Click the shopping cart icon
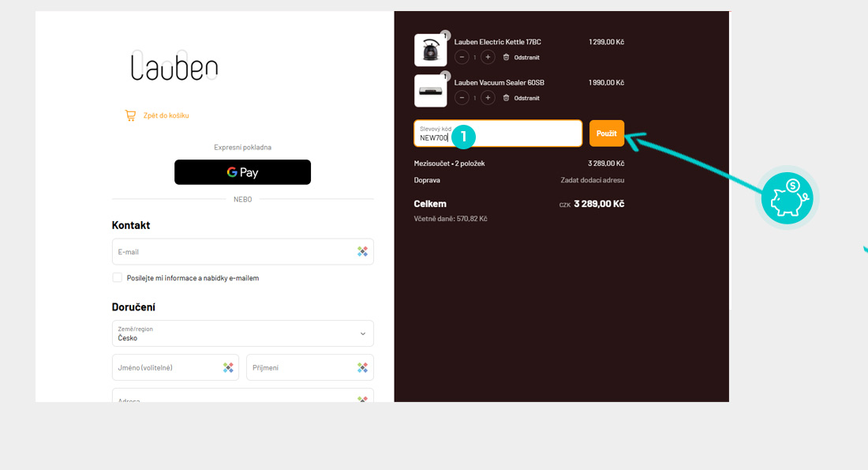The width and height of the screenshot is (868, 470). (130, 115)
